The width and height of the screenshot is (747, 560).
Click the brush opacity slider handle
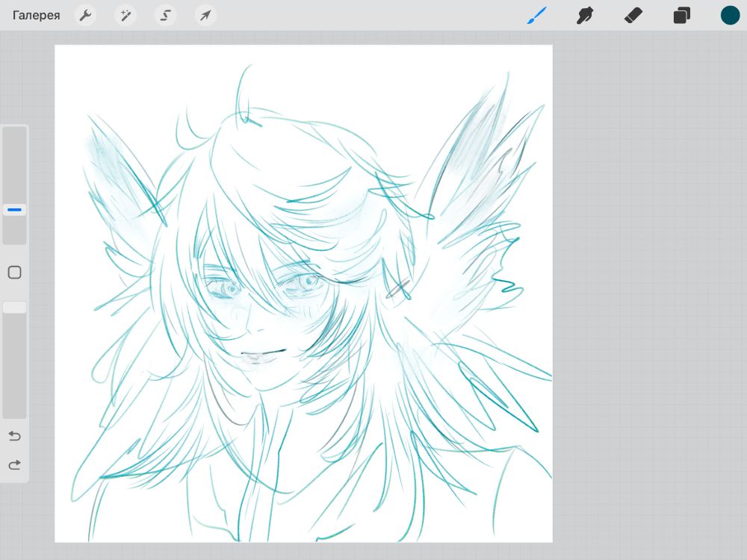point(15,307)
